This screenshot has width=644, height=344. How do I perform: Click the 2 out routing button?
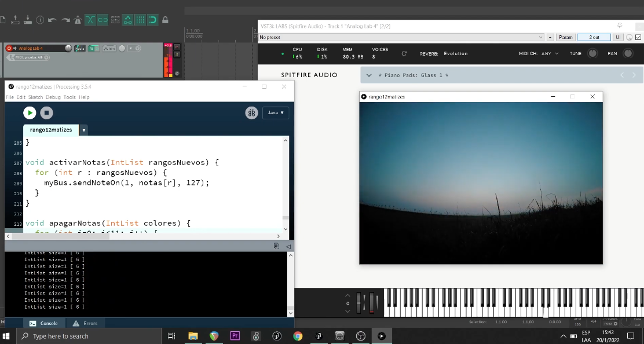click(x=594, y=37)
